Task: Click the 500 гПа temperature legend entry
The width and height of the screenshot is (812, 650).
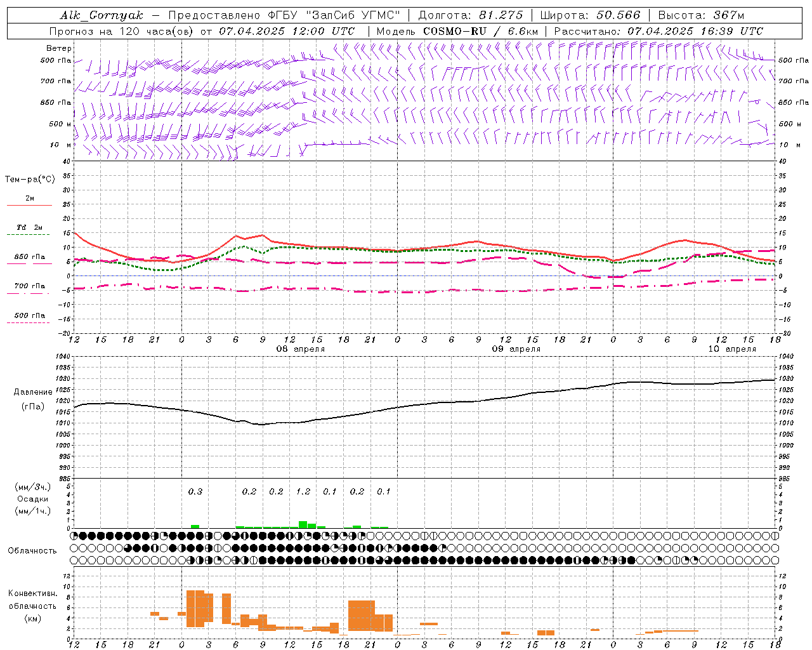Action: [30, 315]
